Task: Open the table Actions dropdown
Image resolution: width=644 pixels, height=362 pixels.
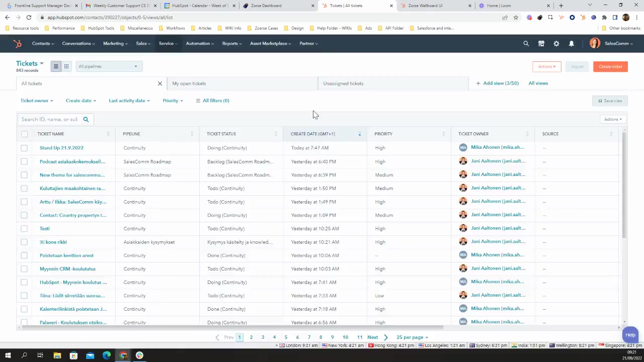Action: [613, 119]
